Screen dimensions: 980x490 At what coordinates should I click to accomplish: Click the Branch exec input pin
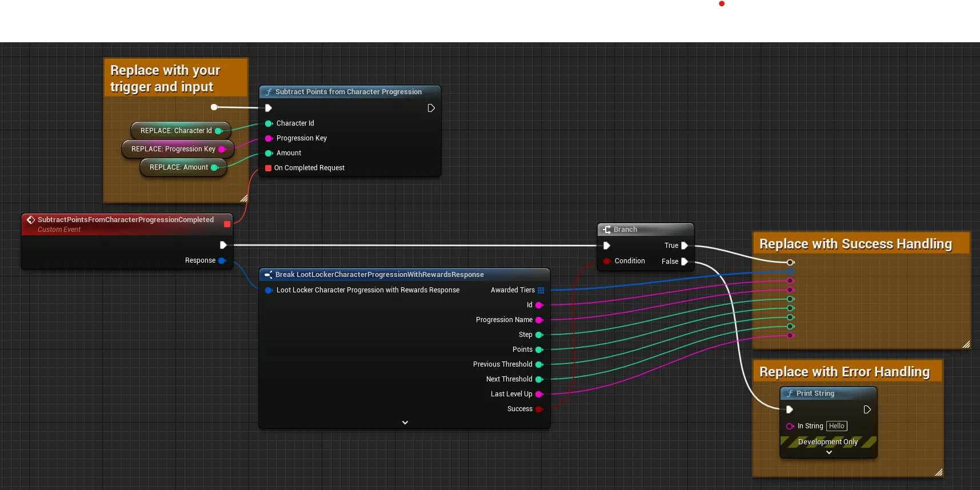click(x=607, y=246)
